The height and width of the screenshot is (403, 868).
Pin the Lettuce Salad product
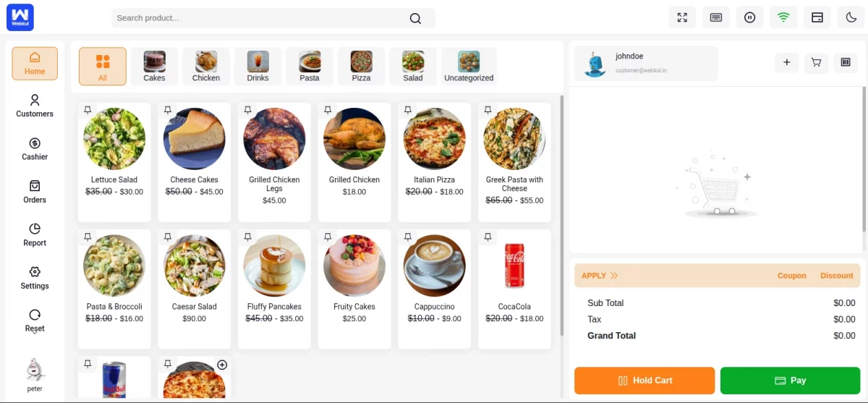[88, 110]
